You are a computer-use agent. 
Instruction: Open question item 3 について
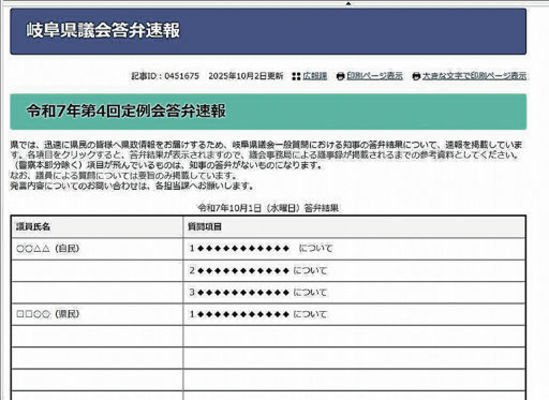tap(258, 292)
